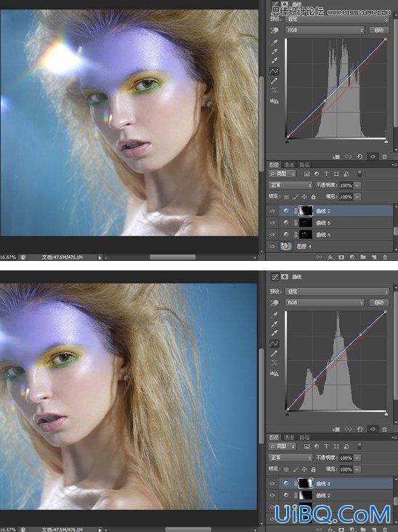
Task: Click lock position icon in upper Layers panel
Action: 304,197
